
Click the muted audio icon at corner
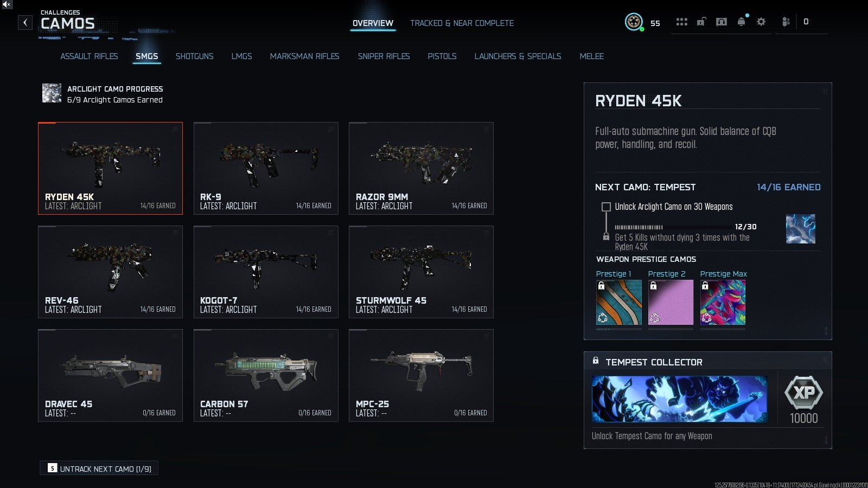tap(6, 4)
